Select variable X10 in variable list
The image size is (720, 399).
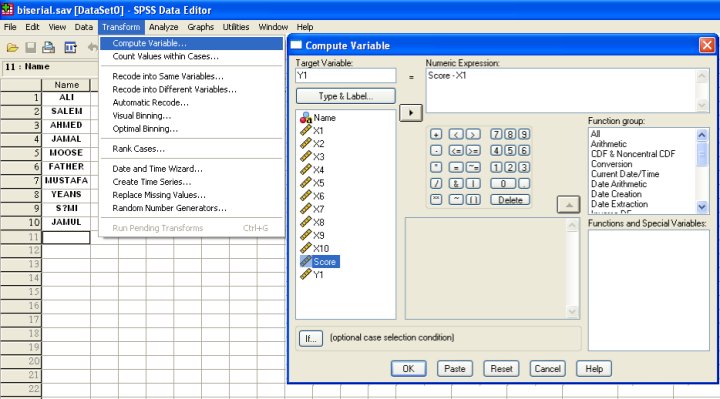(315, 248)
